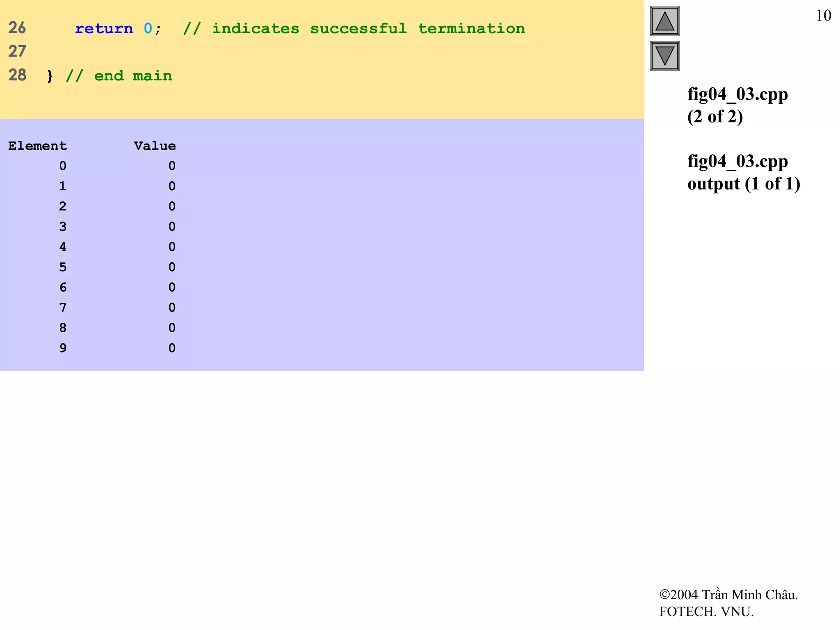Viewport: 840px width, 630px height.
Task: Click element index 6 in output
Action: [x=63, y=288]
